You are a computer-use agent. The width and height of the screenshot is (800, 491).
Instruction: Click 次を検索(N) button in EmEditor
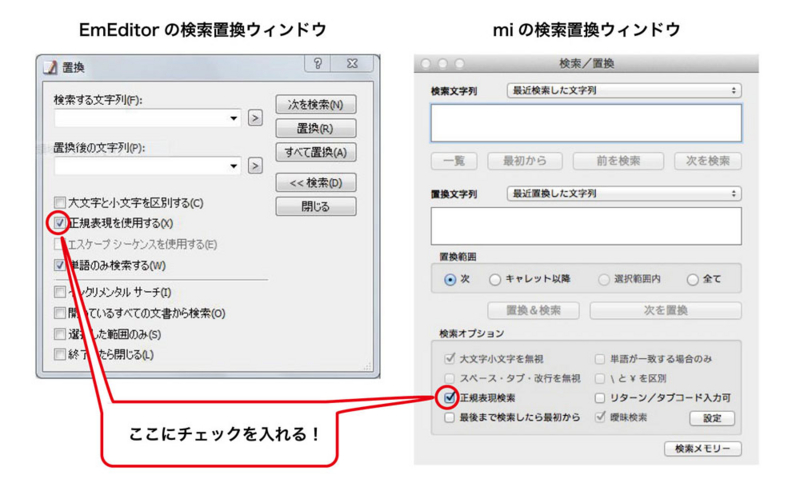pos(316,105)
